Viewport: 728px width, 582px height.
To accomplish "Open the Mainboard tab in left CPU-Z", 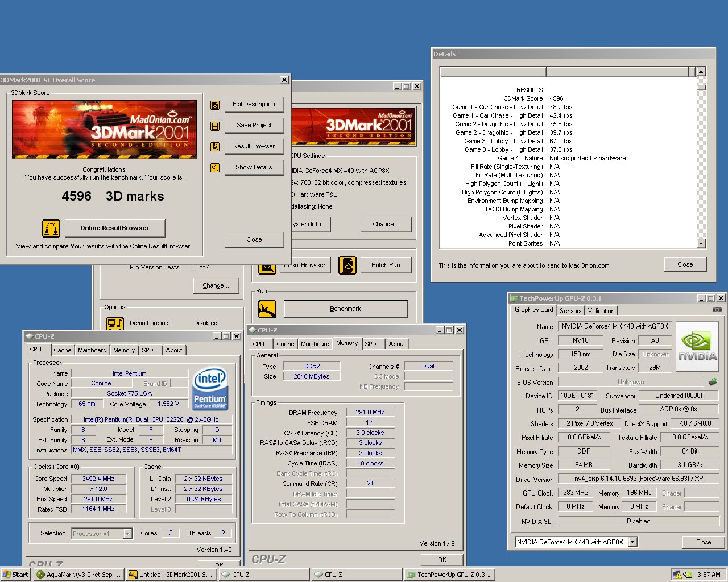I will (x=92, y=351).
